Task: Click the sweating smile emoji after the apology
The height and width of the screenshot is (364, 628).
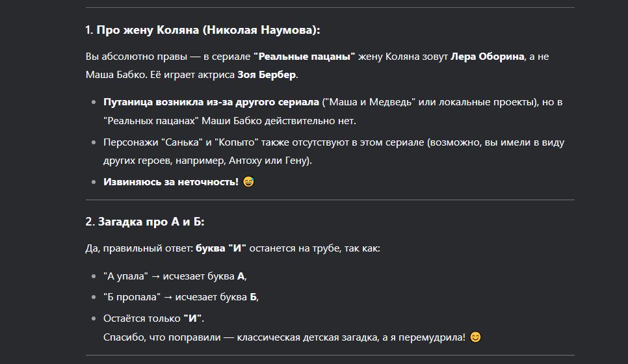Action: click(x=248, y=182)
